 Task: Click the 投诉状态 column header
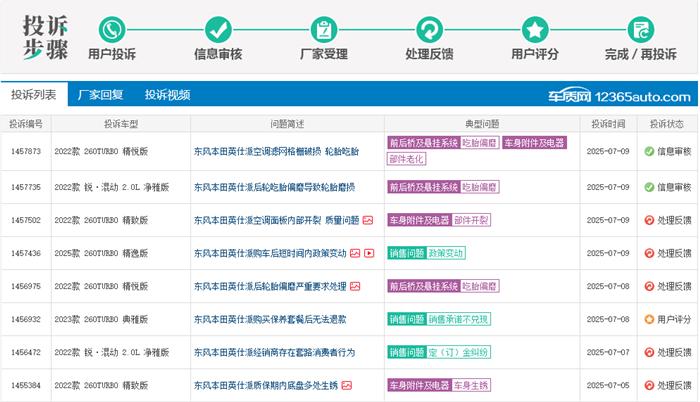[x=667, y=124]
